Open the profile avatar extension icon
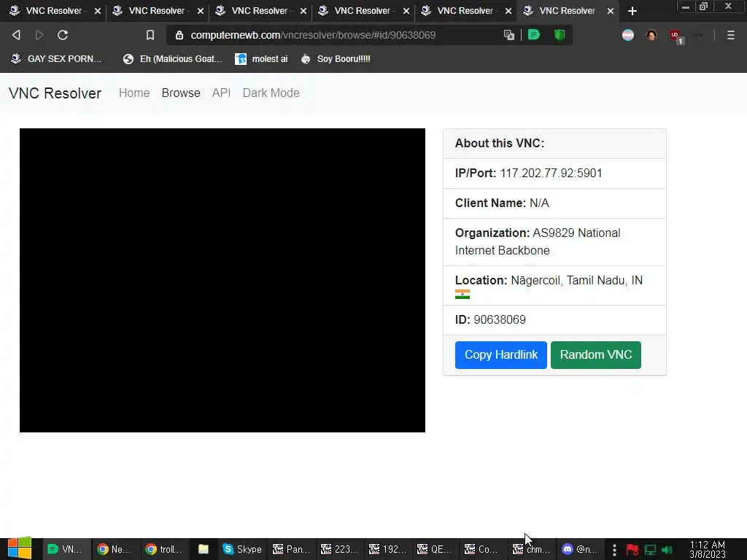Image resolution: width=747 pixels, height=560 pixels. coord(651,35)
